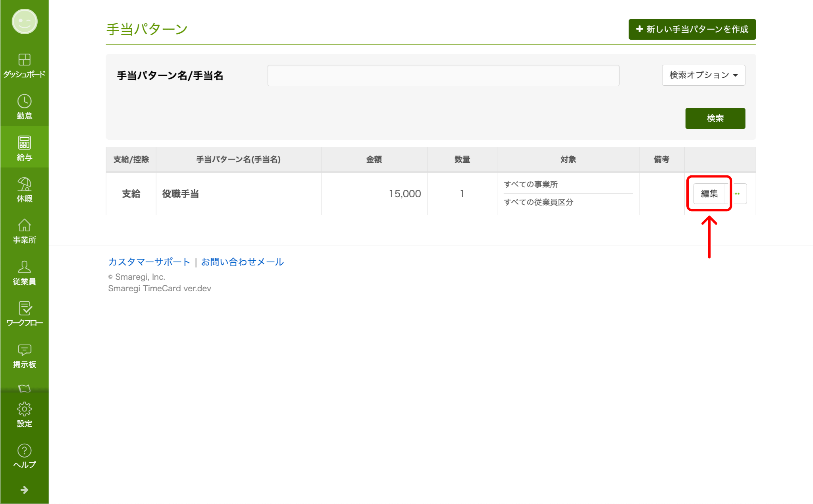
Task: Click the 手当パターン名(手当名) column header
Action: click(239, 160)
